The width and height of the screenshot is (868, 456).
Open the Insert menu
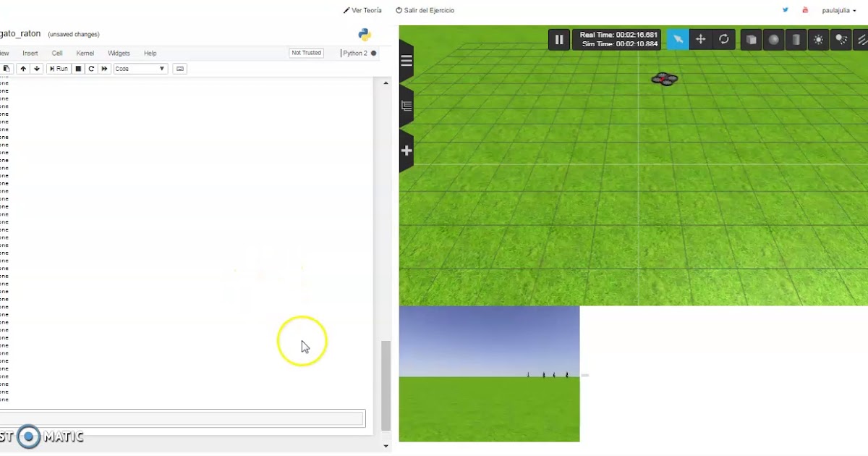[30, 54]
